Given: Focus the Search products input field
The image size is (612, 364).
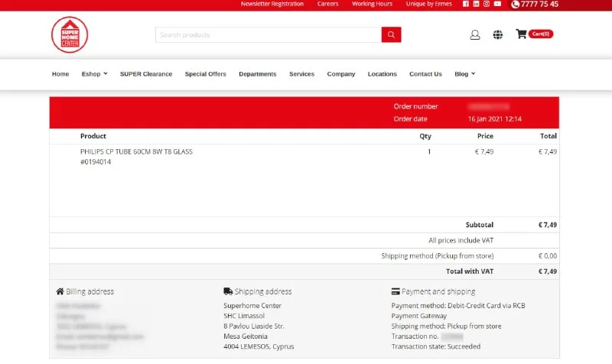Looking at the screenshot, I should click(268, 34).
